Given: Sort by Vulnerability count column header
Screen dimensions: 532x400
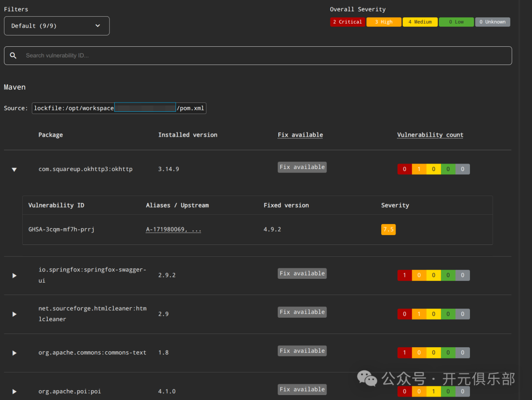Looking at the screenshot, I should coord(430,135).
